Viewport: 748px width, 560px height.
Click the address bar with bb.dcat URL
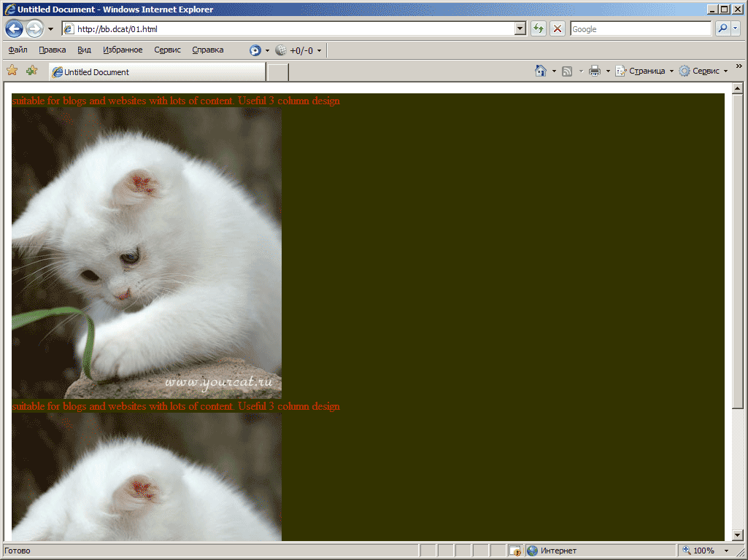[x=288, y=29]
